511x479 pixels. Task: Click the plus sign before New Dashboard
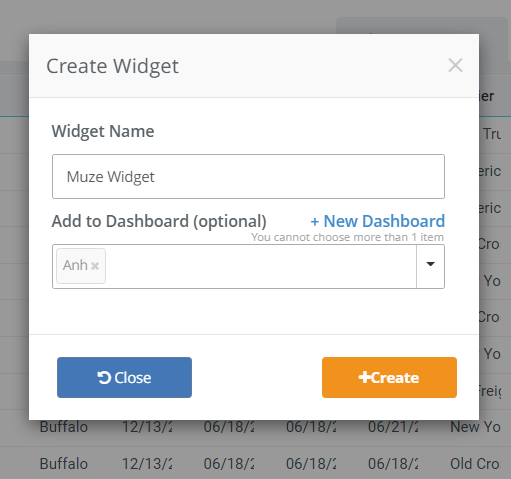(x=315, y=222)
